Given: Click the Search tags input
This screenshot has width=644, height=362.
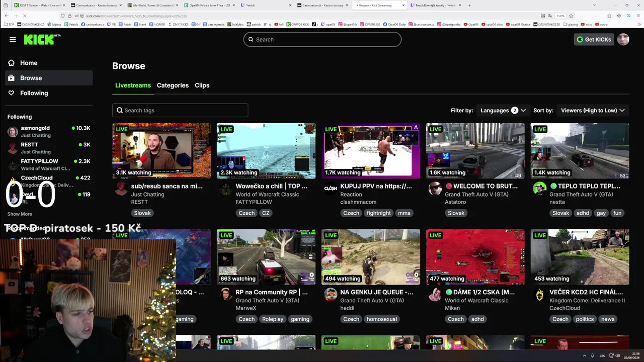Looking at the screenshot, I should [x=180, y=110].
